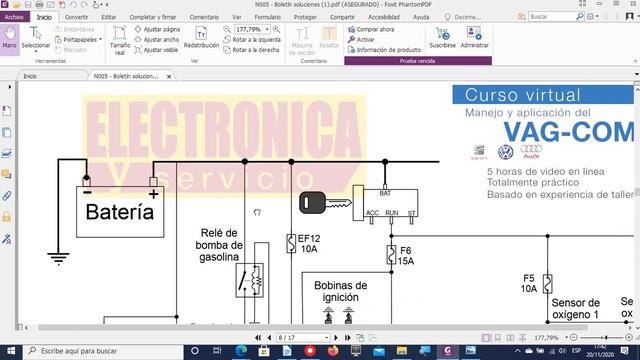The image size is (640, 360).
Task: Open the Compartir ribbon tab
Action: click(342, 17)
